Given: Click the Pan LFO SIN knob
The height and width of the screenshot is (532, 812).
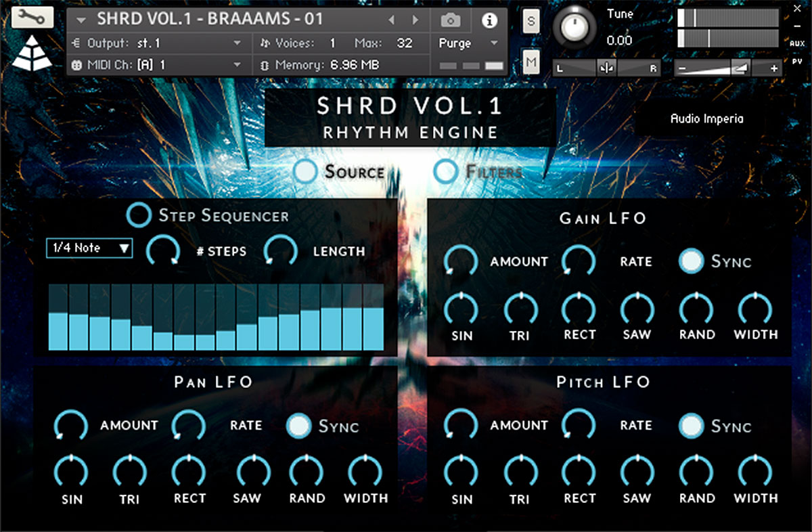Looking at the screenshot, I should (71, 472).
